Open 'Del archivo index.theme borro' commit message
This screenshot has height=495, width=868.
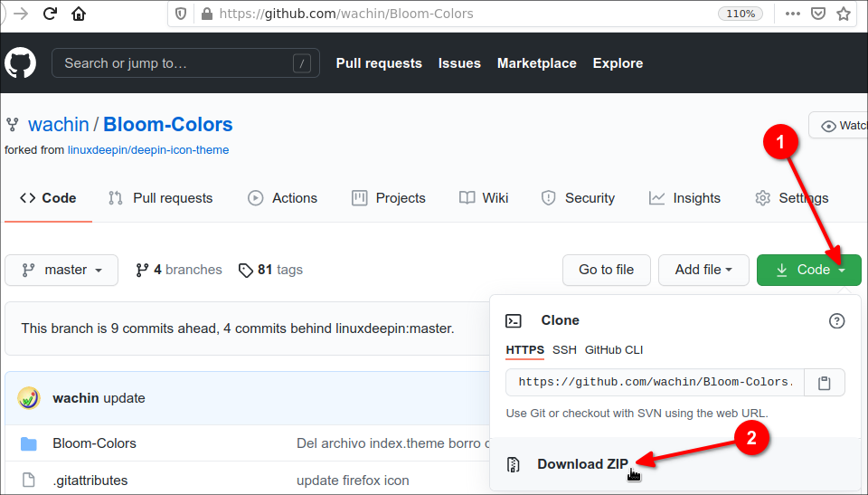tap(393, 443)
